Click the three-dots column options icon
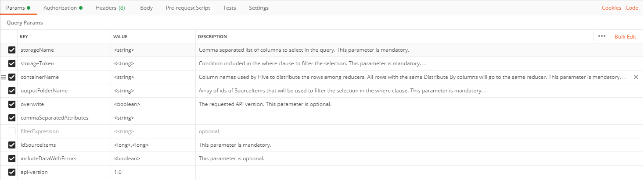Image resolution: width=644 pixels, height=180 pixels. coord(601,36)
